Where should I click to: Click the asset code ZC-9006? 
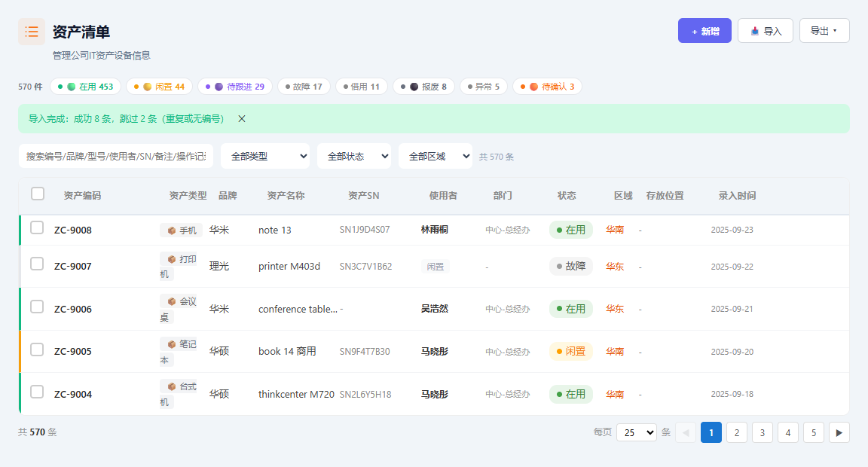pyautogui.click(x=73, y=310)
